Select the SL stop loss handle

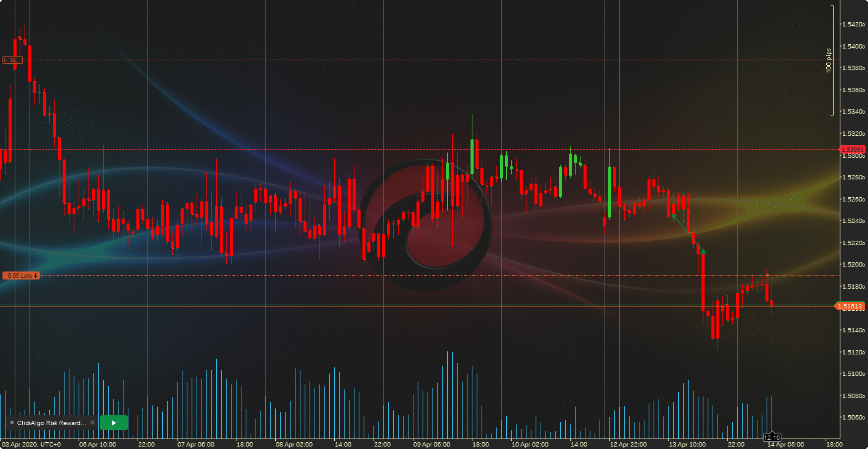12,60
